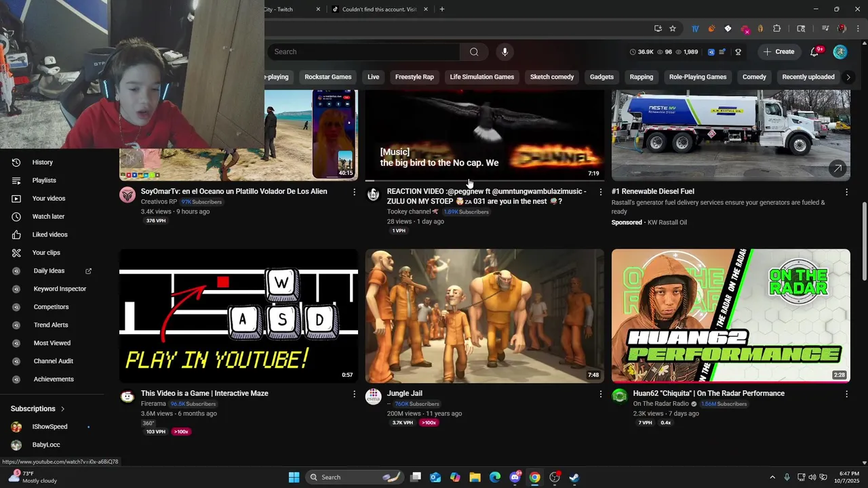Click the Create button
This screenshot has height=488, width=868.
778,52
